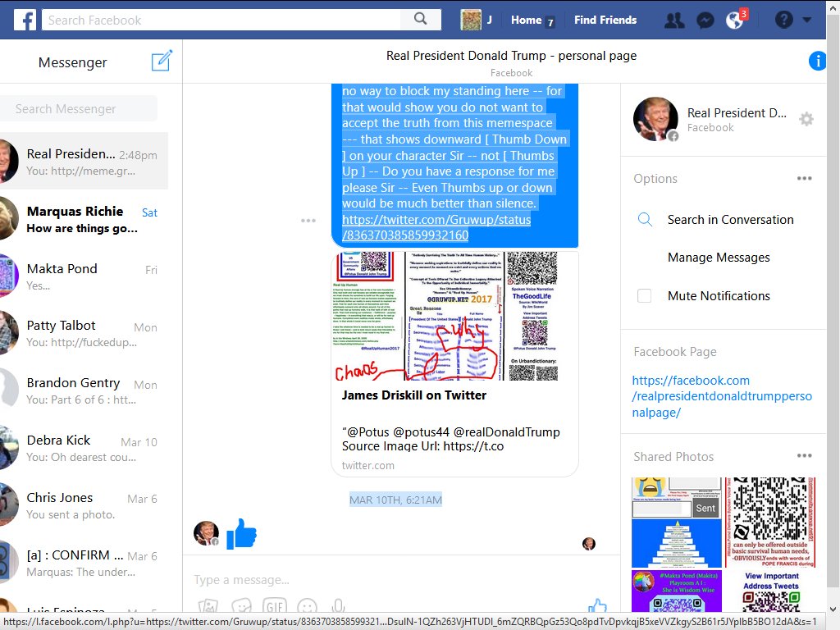Image resolution: width=840 pixels, height=630 pixels.
Task: Click Trump avatar beside the thumbs up
Action: tap(206, 533)
